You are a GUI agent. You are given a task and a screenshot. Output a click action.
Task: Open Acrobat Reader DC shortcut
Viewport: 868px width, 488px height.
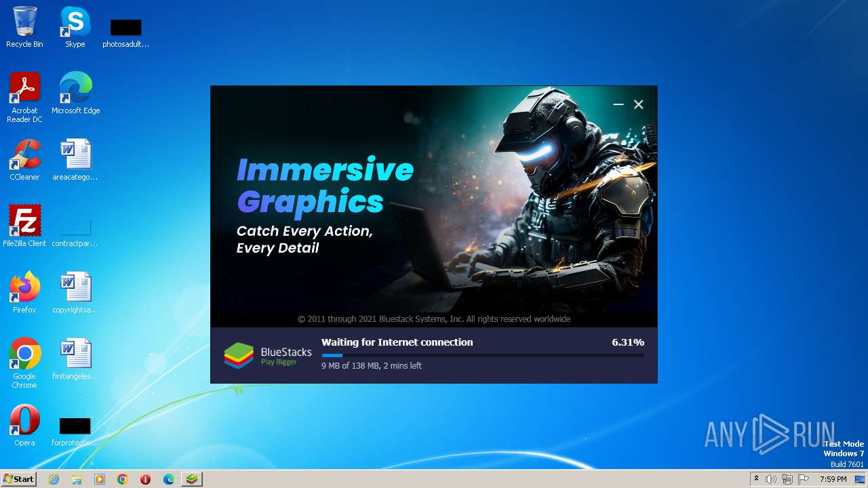[x=24, y=97]
